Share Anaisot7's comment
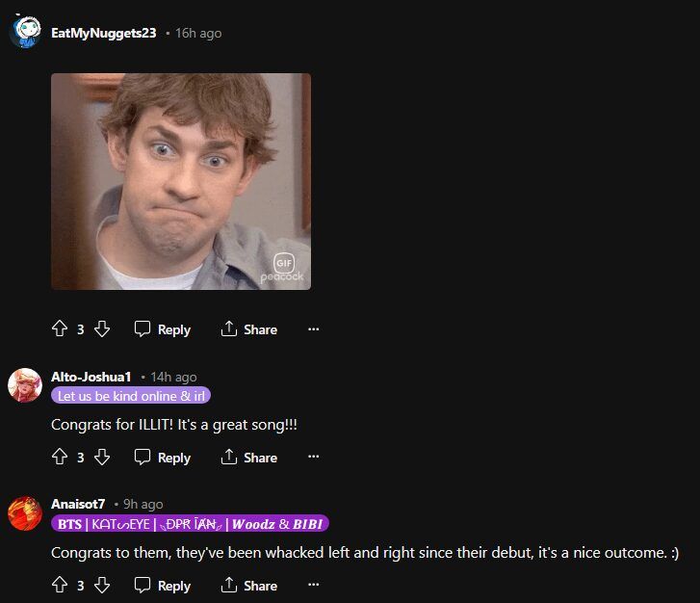 [x=249, y=586]
